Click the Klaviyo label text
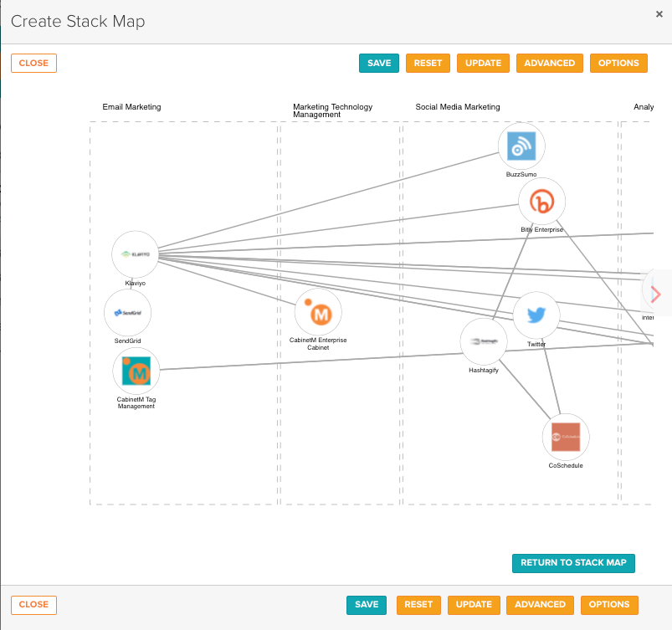 click(135, 284)
